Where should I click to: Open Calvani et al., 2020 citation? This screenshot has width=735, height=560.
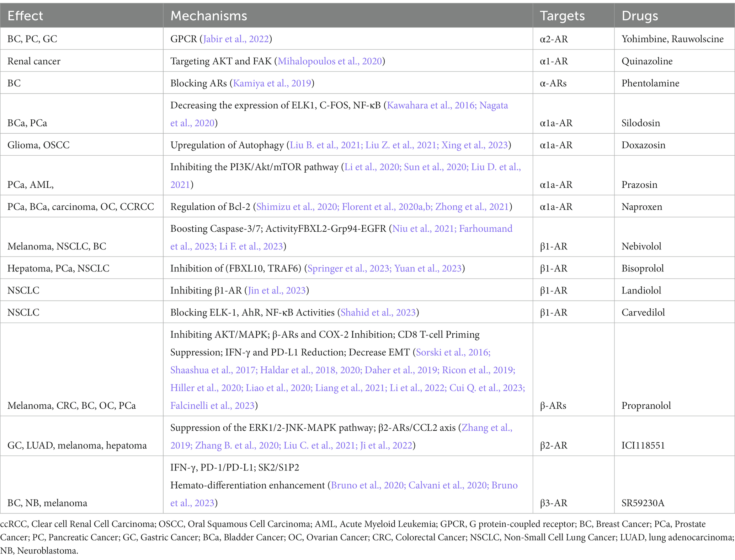(x=448, y=485)
